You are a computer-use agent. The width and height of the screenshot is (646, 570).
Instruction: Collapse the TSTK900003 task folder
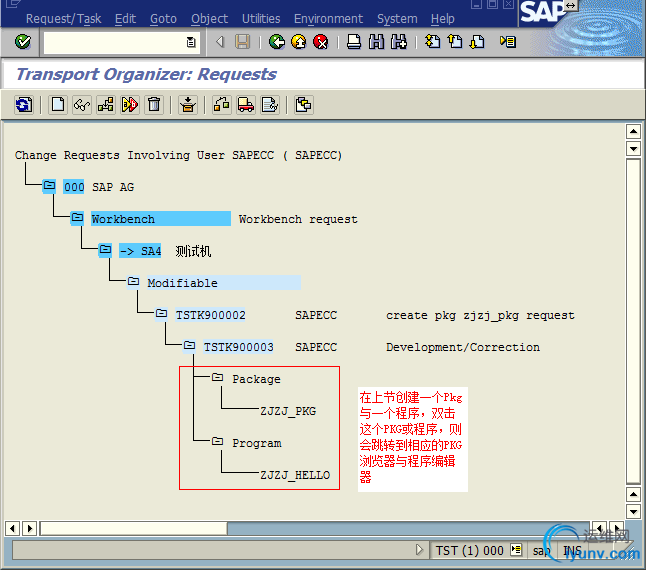coord(189,346)
